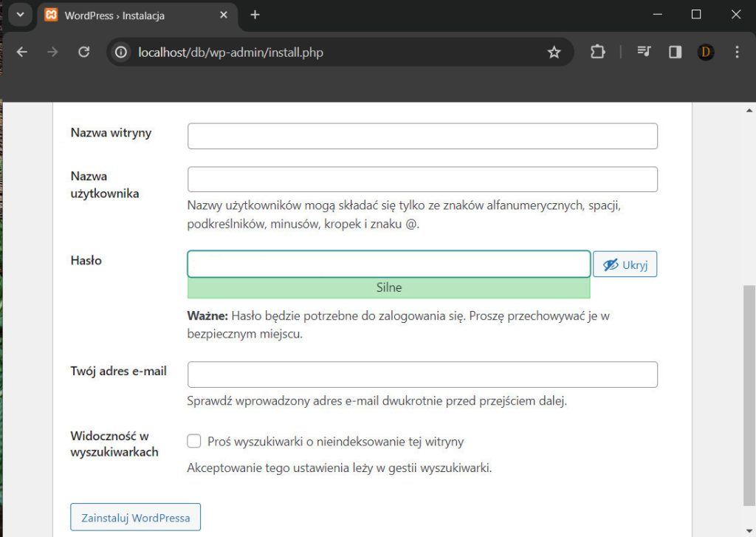The width and height of the screenshot is (756, 537).
Task: Bookmark this page with the star icon
Action: pos(554,52)
